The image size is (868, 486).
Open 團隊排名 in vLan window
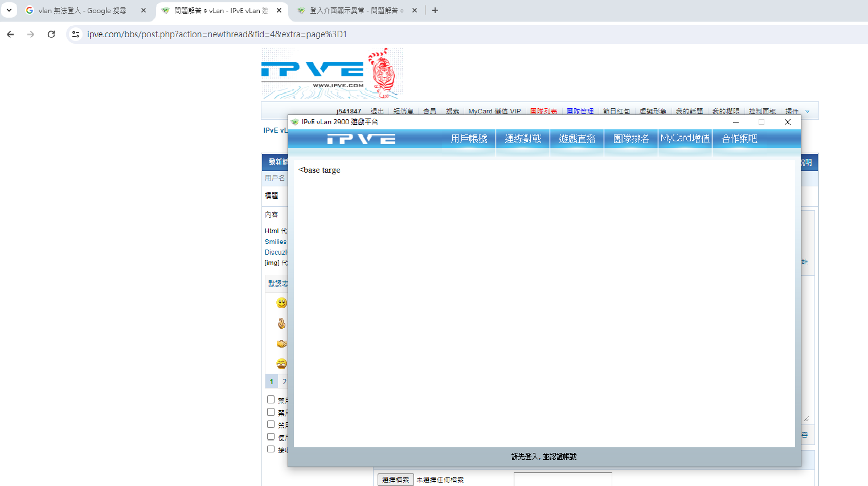[631, 138]
